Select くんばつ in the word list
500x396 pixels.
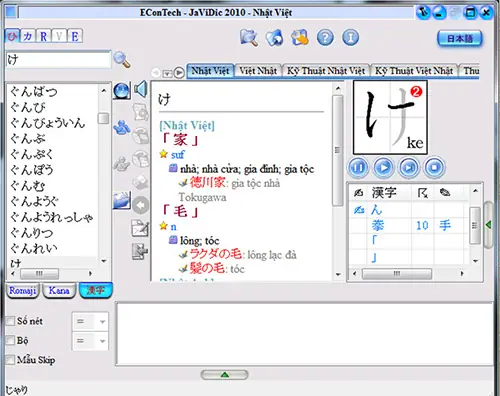pos(34,91)
